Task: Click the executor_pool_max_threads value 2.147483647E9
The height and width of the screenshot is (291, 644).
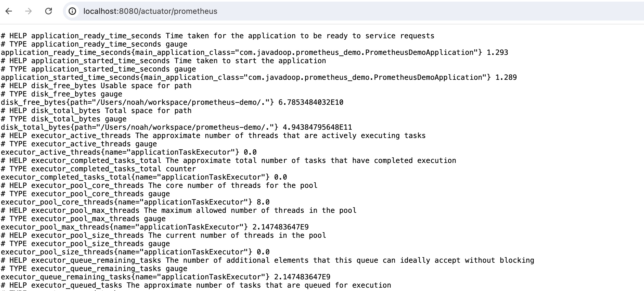Action: click(280, 227)
